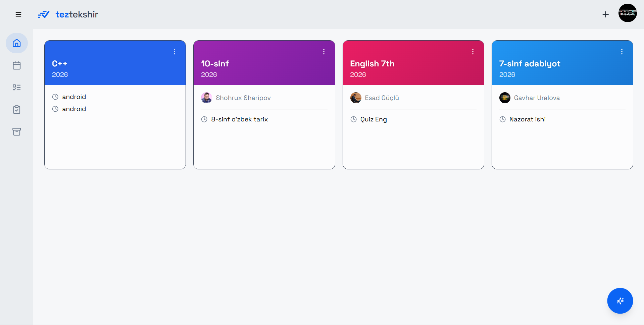
Task: Open the Nazorat ishi assignment
Action: point(527,119)
